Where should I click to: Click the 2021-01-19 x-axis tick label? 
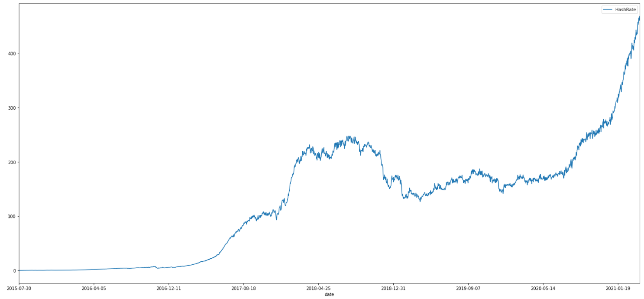click(x=618, y=288)
